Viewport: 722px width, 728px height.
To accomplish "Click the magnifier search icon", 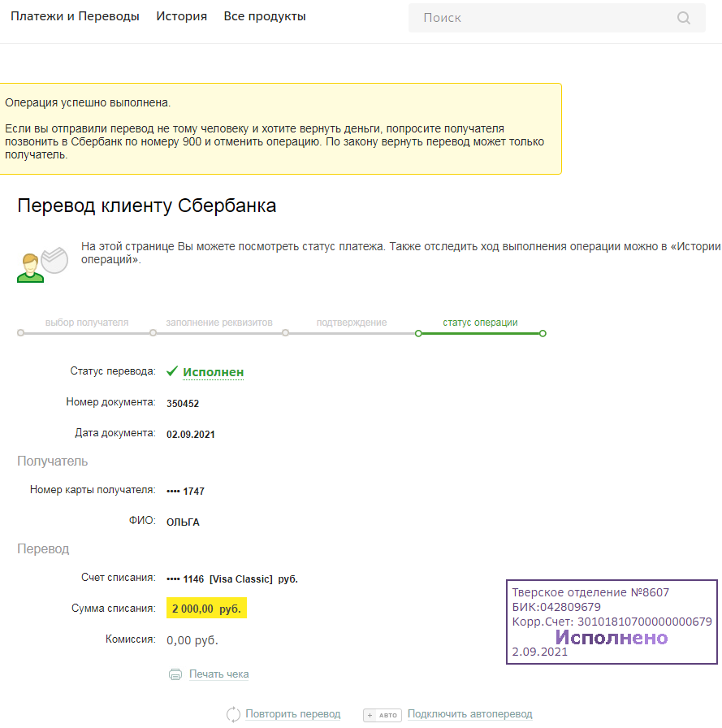I will pos(684,18).
